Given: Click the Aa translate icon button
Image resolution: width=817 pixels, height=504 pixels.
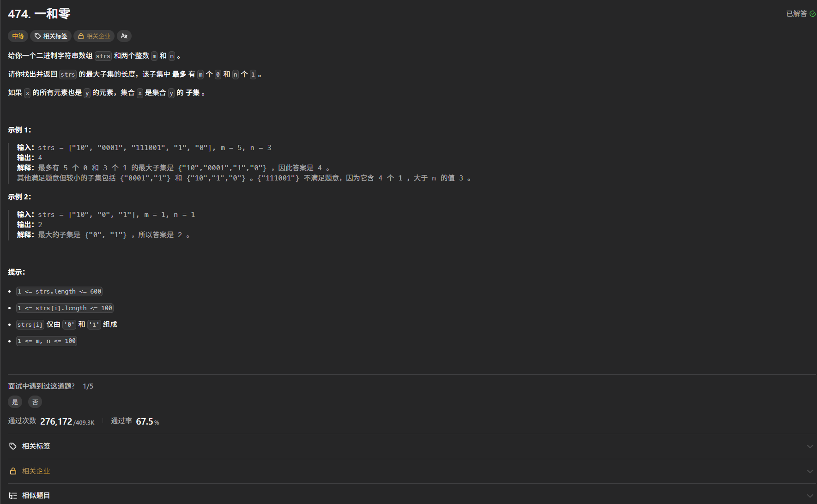Looking at the screenshot, I should (124, 36).
